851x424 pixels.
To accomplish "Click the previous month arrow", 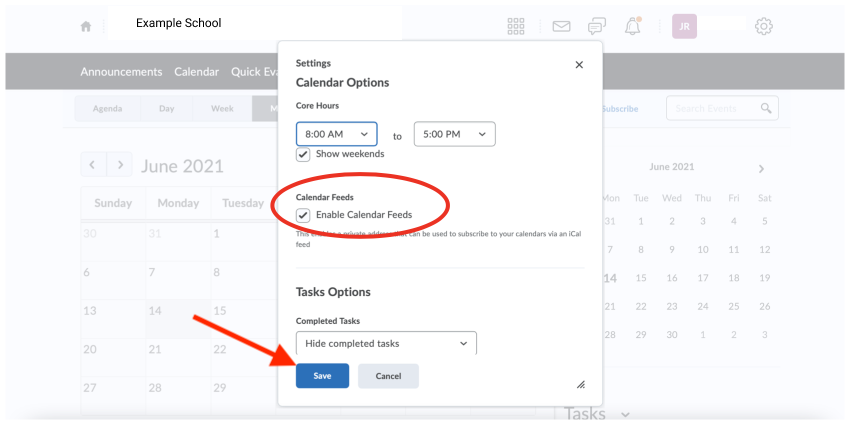I will 93,164.
